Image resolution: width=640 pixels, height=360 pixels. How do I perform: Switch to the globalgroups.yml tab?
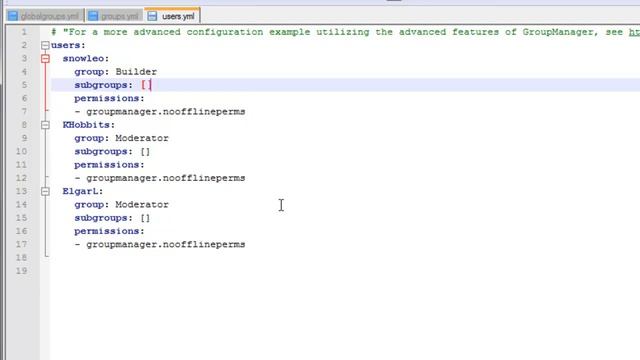[45, 16]
